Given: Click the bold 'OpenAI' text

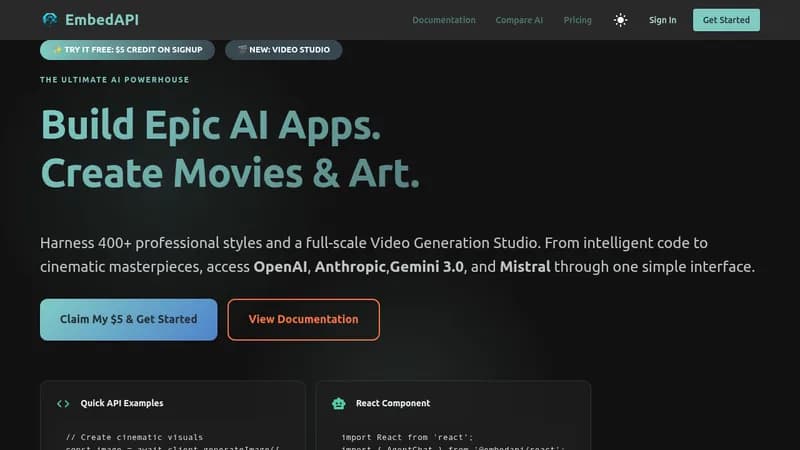Looking at the screenshot, I should click(x=280, y=266).
